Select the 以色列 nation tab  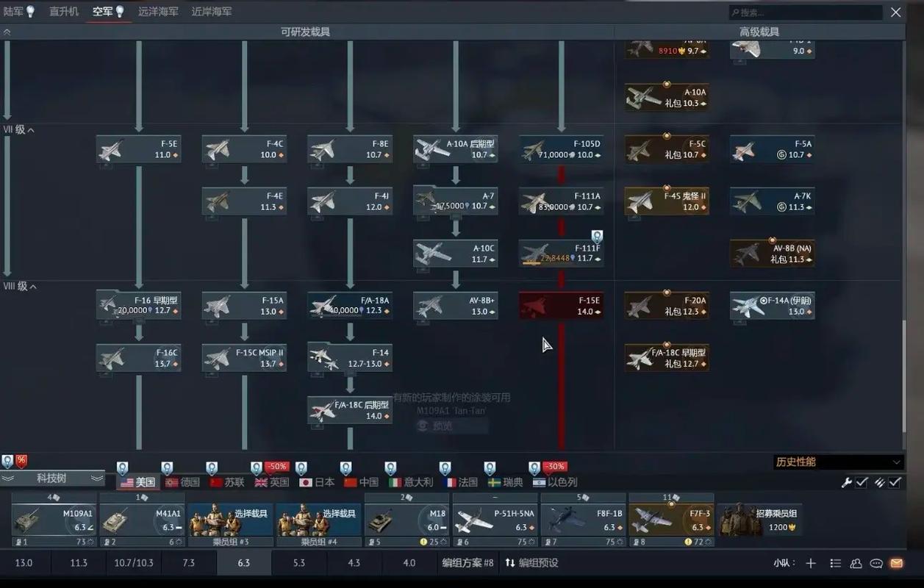click(555, 482)
